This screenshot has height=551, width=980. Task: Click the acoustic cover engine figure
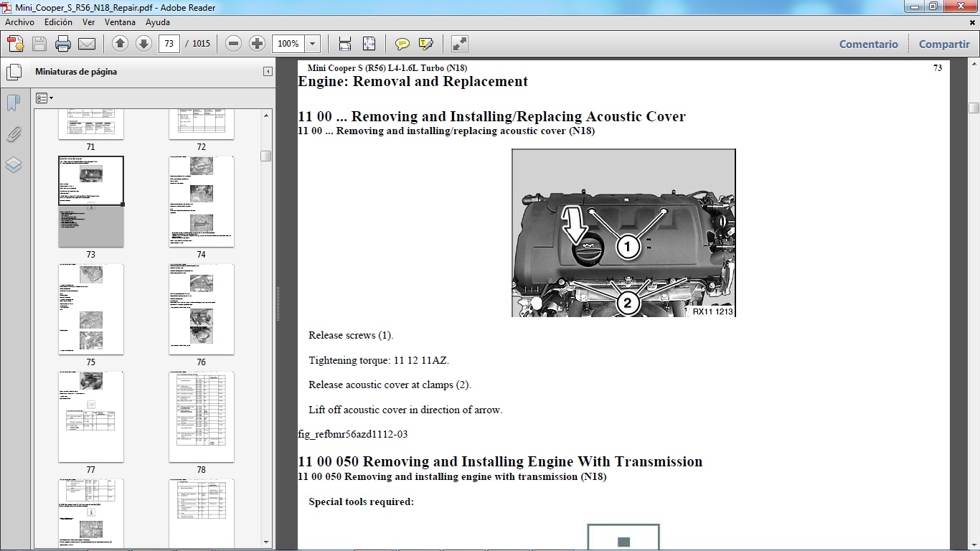tap(623, 232)
